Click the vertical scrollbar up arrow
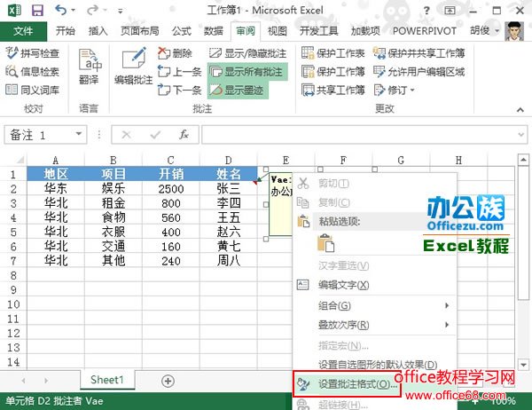The image size is (532, 410). click(523, 160)
